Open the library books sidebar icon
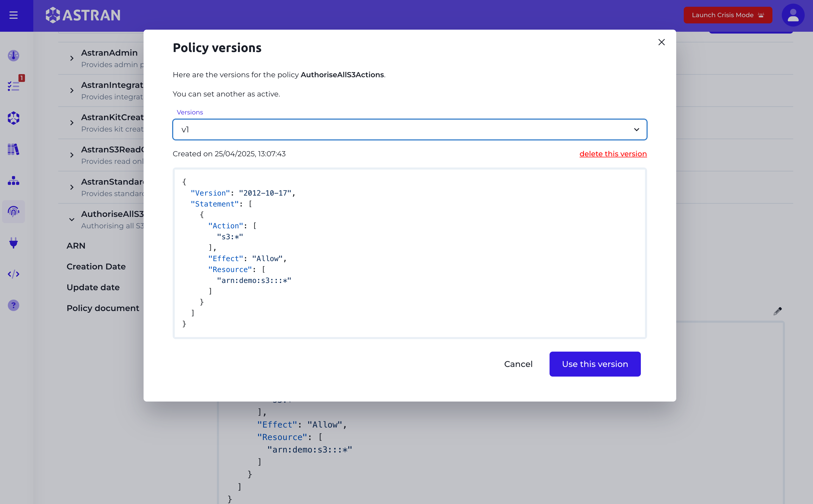Image resolution: width=813 pixels, height=504 pixels. (x=13, y=149)
